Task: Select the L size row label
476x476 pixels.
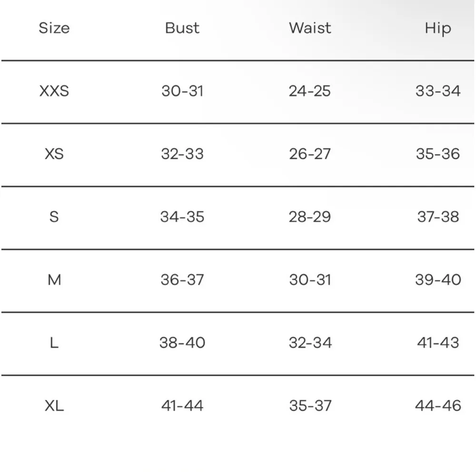Action: click(x=54, y=343)
